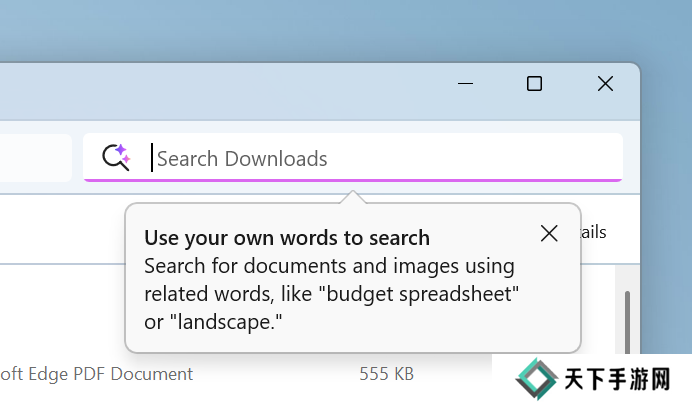Click the partially visible Details button

pyautogui.click(x=595, y=232)
